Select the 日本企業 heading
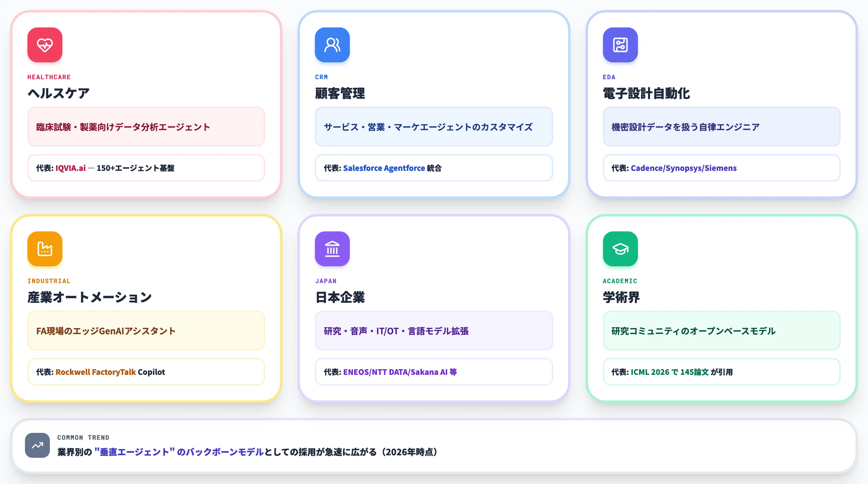 (x=340, y=297)
